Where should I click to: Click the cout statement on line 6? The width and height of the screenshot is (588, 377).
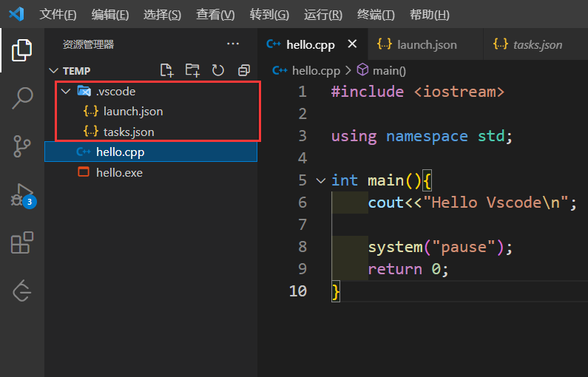click(472, 203)
